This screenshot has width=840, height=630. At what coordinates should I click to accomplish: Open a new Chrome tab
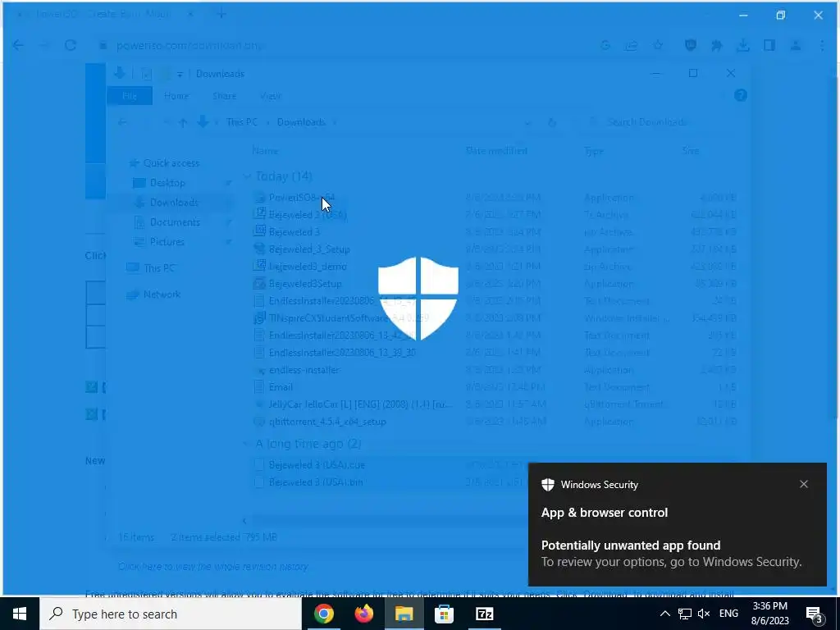[221, 15]
